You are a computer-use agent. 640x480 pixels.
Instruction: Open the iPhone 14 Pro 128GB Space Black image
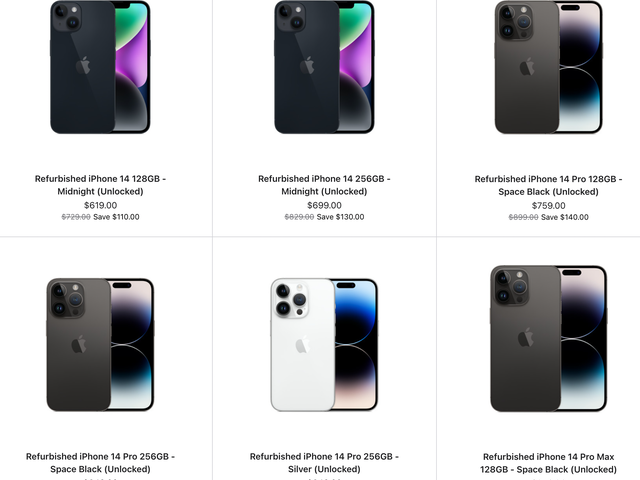549,67
